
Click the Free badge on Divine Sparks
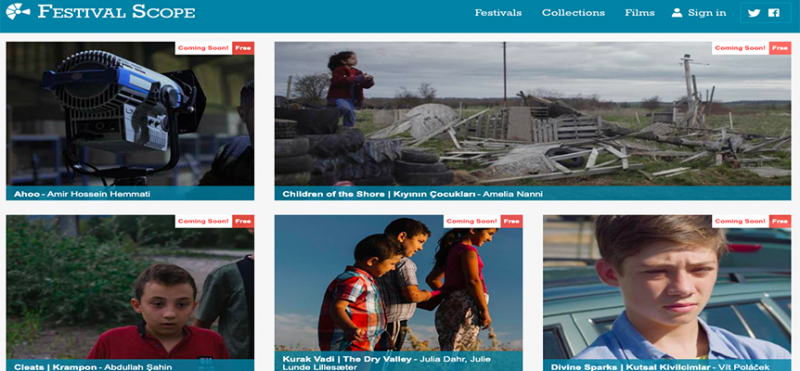pos(780,221)
